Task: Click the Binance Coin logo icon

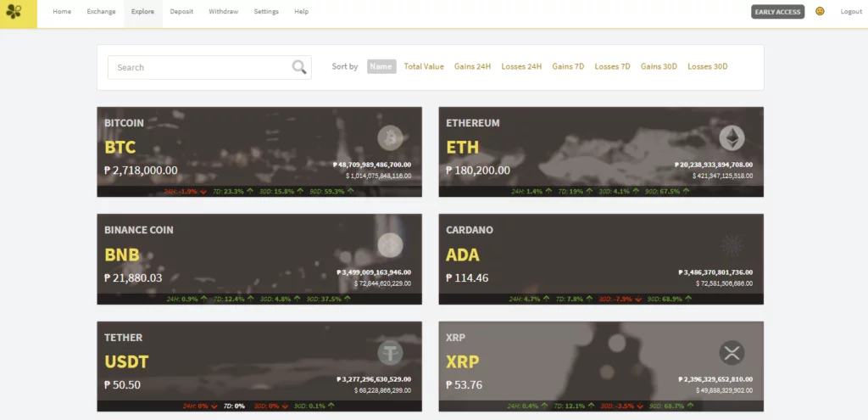Action: (390, 245)
